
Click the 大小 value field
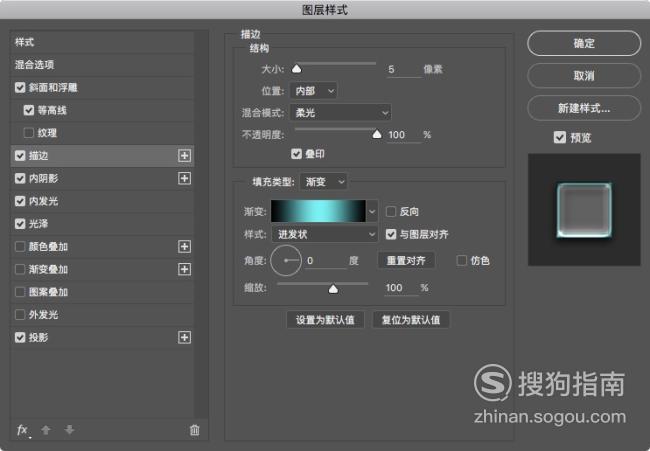coord(404,69)
